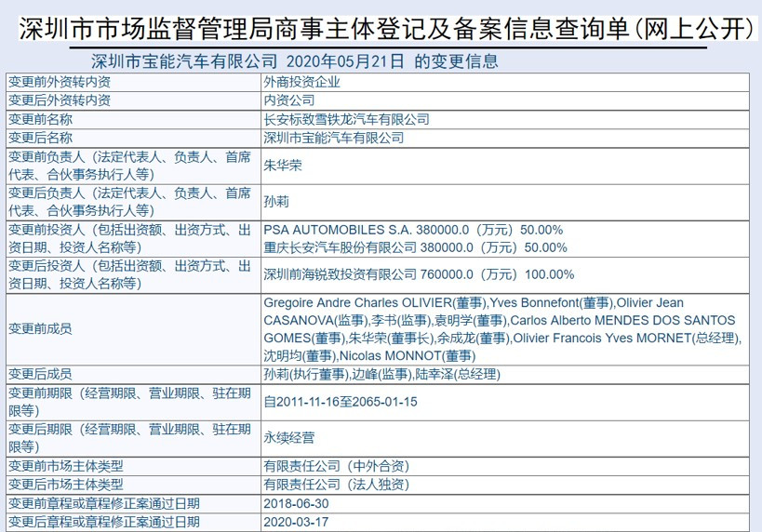Image resolution: width=762 pixels, height=532 pixels.
Task: Select the row label 变更后外资转内资
Action: click(60, 100)
